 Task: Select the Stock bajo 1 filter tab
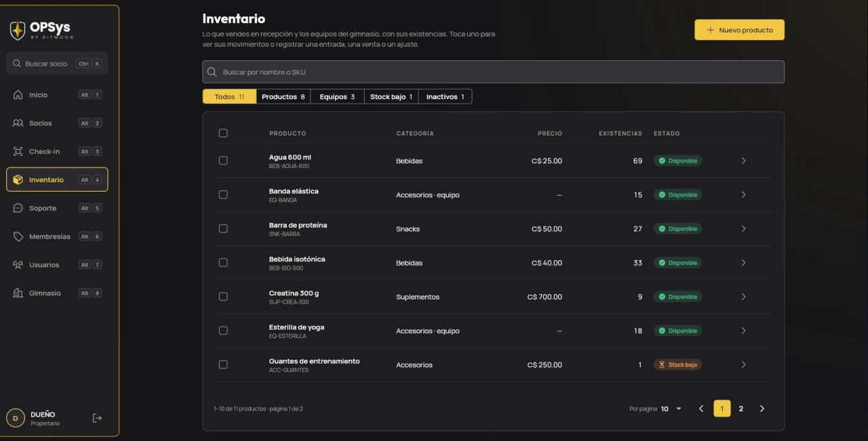[x=391, y=97]
